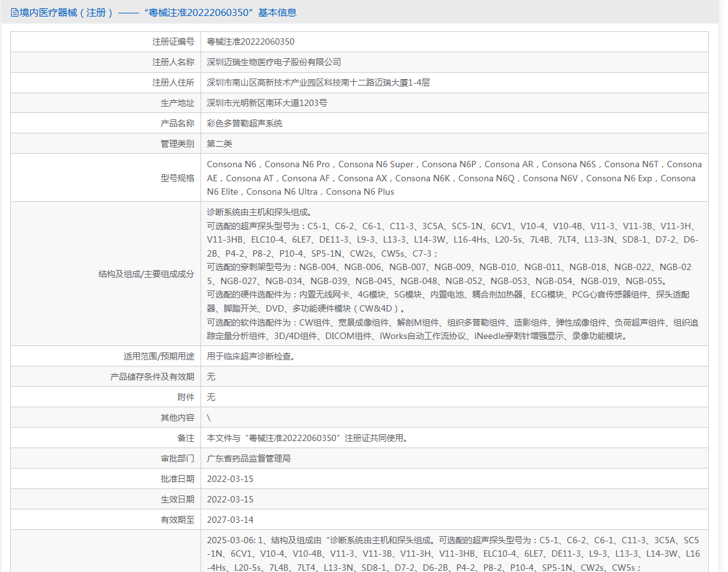Click the 其他内容 label
The image size is (728, 572).
tap(178, 418)
